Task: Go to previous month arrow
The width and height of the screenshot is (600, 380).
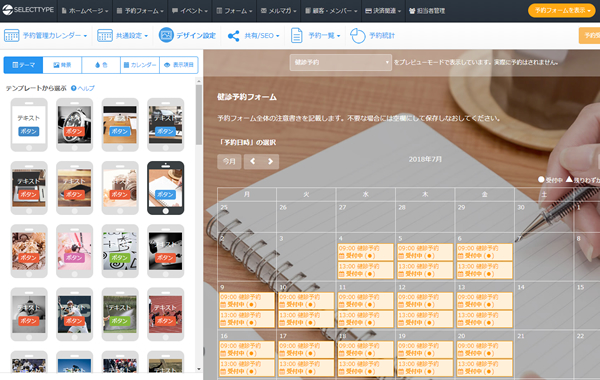Action: (253, 161)
